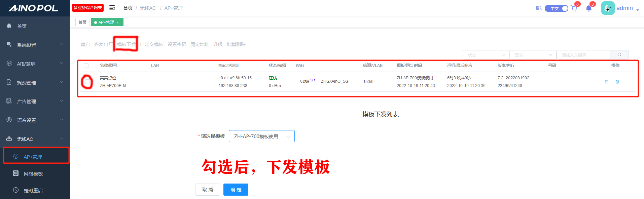Open 网络模板 in the sidebar

(x=33, y=174)
